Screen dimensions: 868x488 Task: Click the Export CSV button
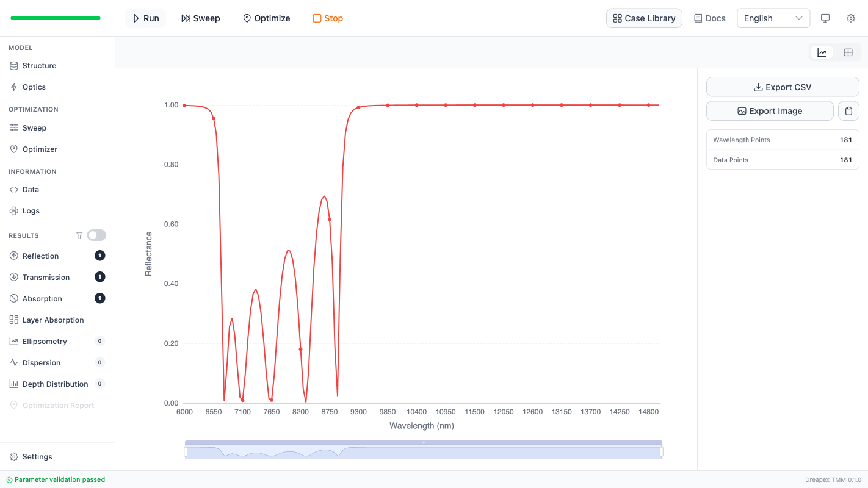click(782, 87)
